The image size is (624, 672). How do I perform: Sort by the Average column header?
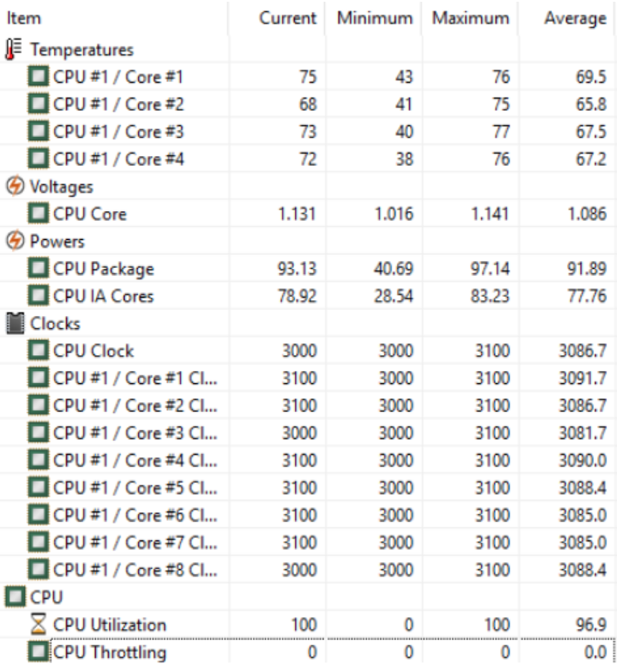pos(573,17)
